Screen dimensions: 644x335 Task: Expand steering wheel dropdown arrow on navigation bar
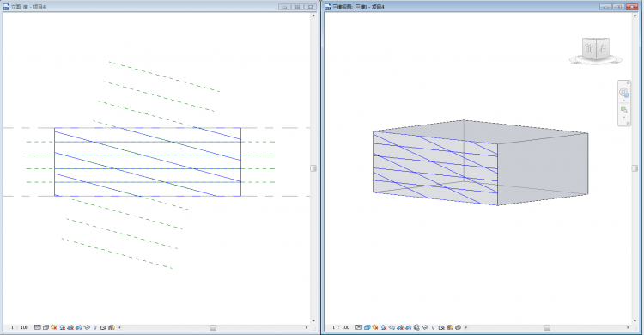click(624, 100)
